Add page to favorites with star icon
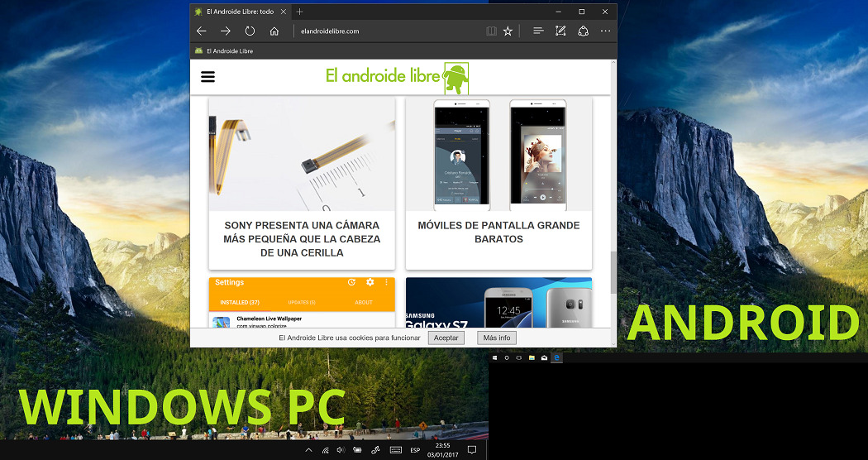This screenshot has width=868, height=460. [x=508, y=31]
